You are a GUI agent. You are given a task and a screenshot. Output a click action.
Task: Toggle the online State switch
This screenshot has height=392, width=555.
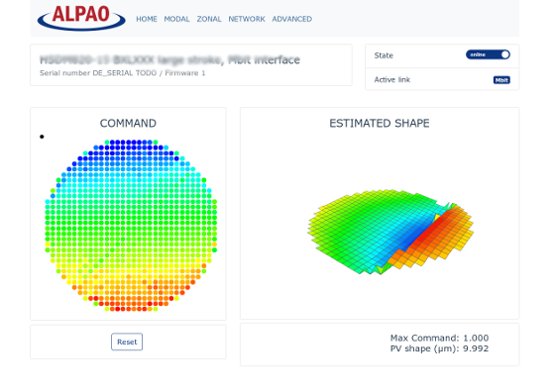click(488, 54)
